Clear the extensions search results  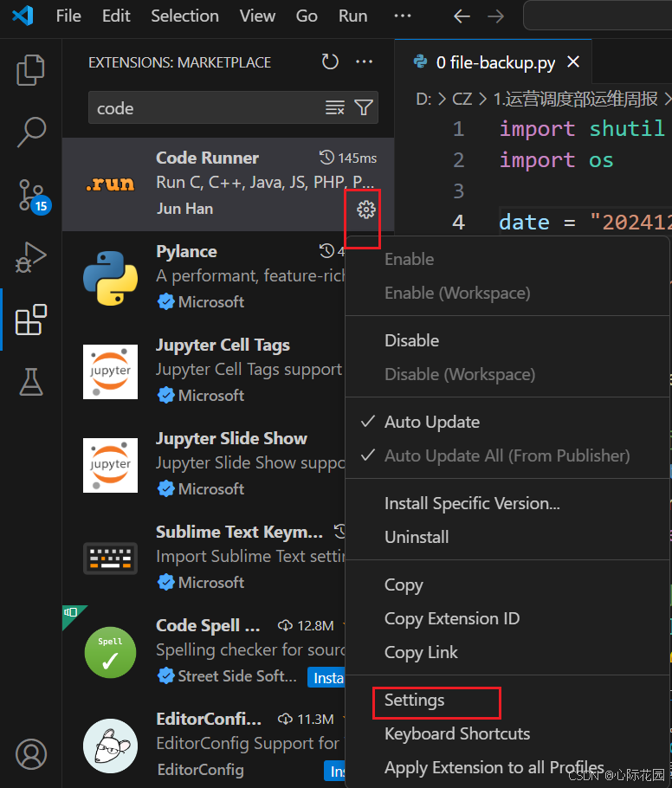pyautogui.click(x=335, y=107)
